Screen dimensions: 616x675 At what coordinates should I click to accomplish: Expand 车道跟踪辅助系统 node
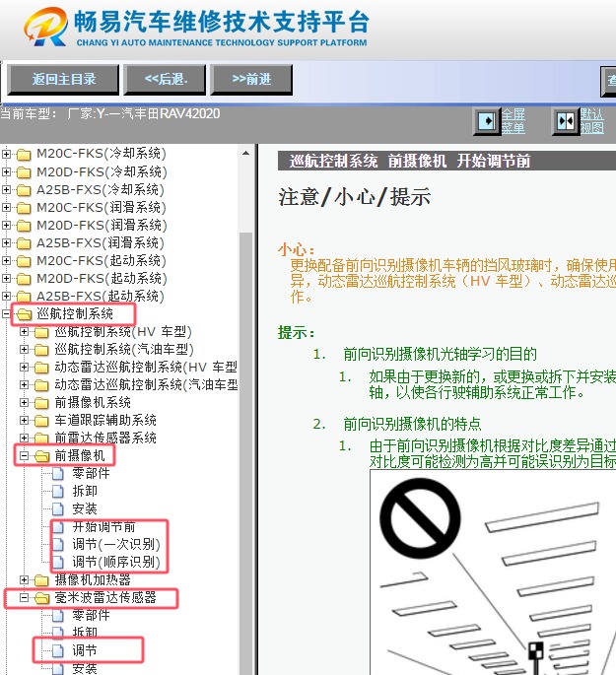tap(24, 420)
